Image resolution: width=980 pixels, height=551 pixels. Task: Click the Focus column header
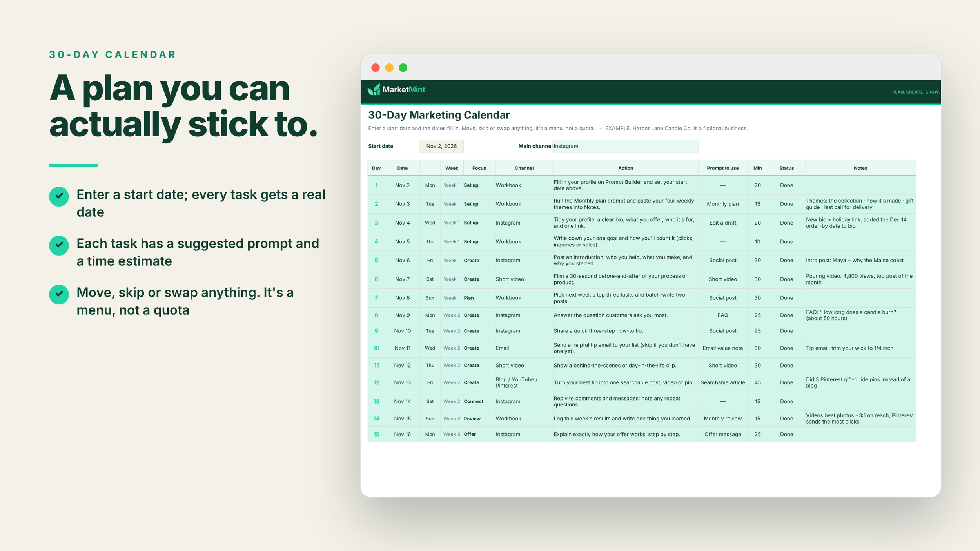click(479, 168)
